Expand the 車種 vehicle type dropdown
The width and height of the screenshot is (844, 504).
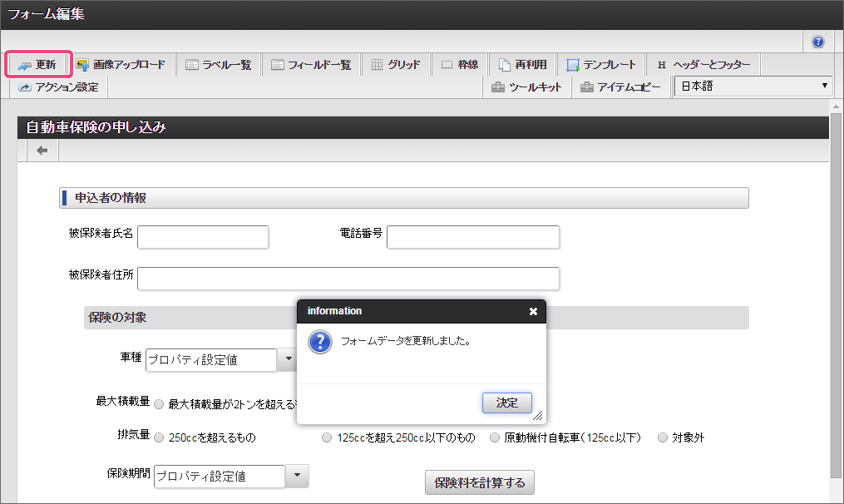(x=287, y=359)
